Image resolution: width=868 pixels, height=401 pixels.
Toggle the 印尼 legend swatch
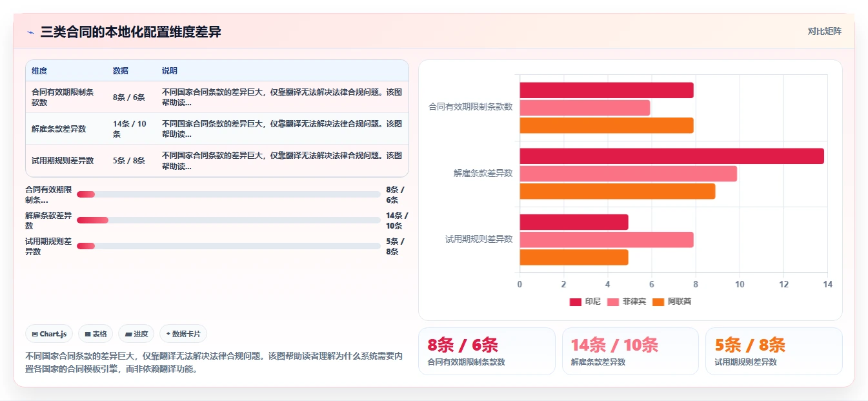pos(576,302)
